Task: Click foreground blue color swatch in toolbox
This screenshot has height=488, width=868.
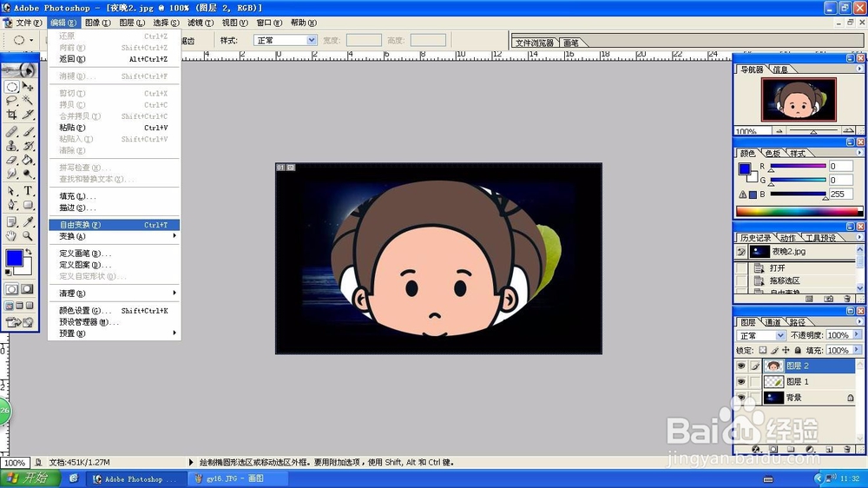Action: (15, 258)
